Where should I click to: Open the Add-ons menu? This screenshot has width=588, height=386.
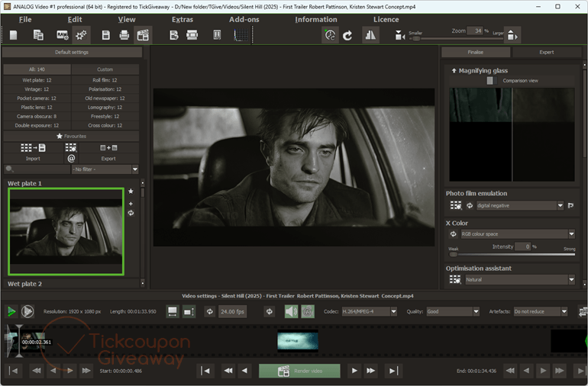point(244,20)
